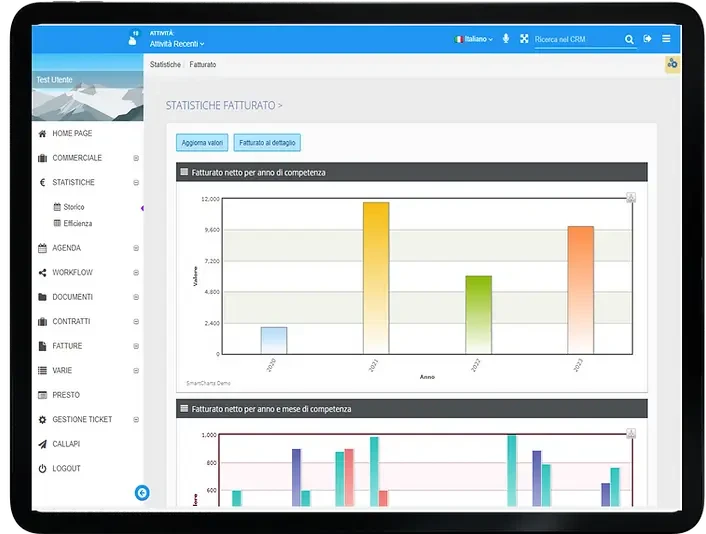Viewport: 706px width, 534px height.
Task: Open the AGENDA menu
Action: (67, 248)
